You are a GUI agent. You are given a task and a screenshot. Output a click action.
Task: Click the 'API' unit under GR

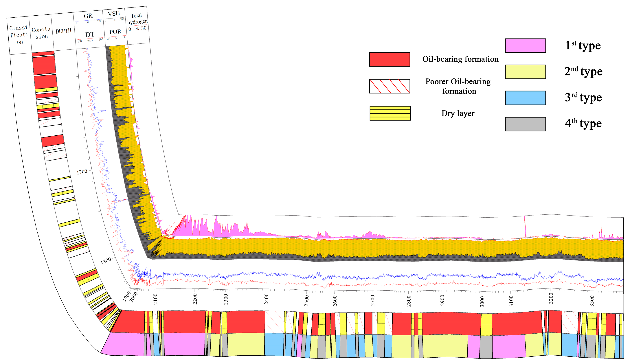[89, 22]
